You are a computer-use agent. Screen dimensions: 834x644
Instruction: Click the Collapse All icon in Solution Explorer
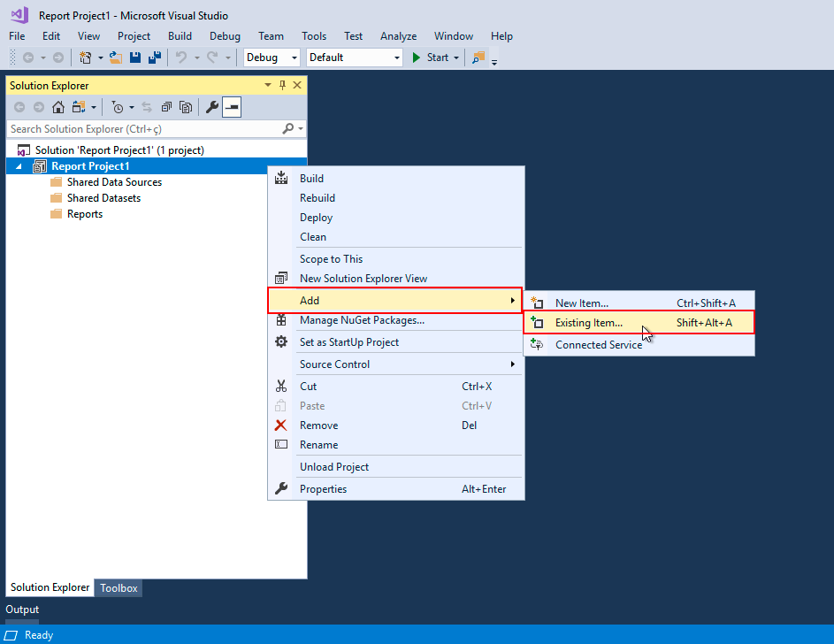tap(166, 107)
